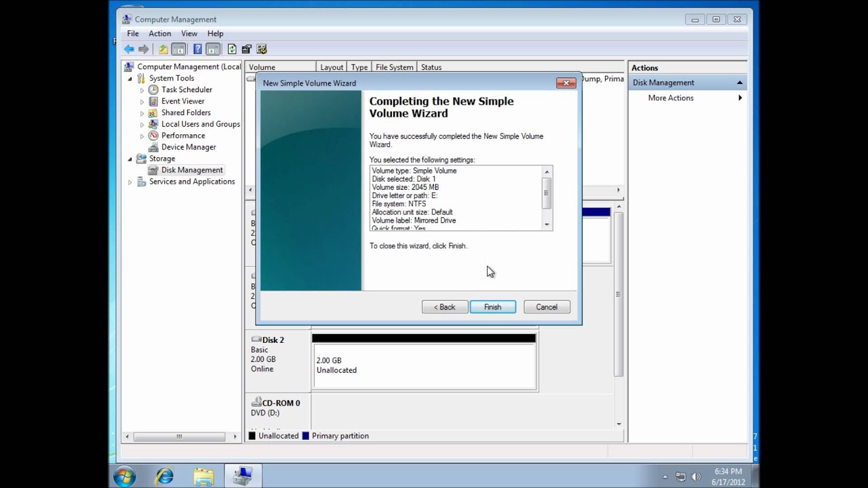The height and width of the screenshot is (488, 868).
Task: Click the Disk Management icon in tree
Action: coord(153,170)
